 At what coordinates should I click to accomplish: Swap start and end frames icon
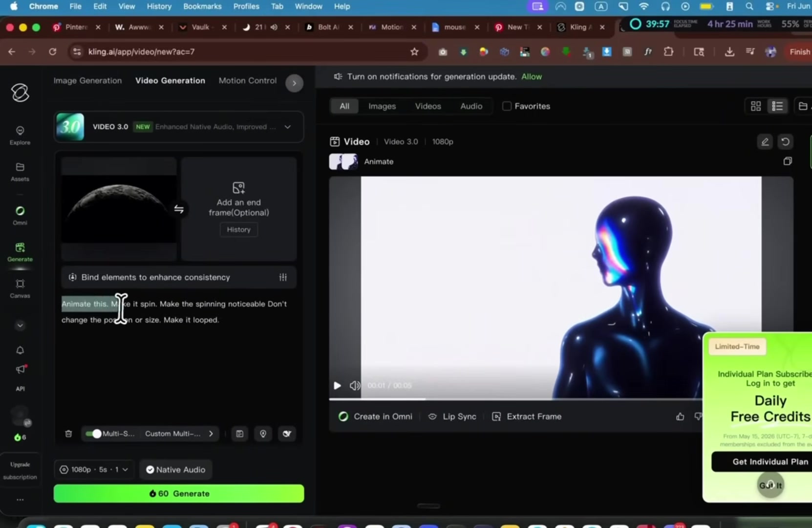pos(179,209)
